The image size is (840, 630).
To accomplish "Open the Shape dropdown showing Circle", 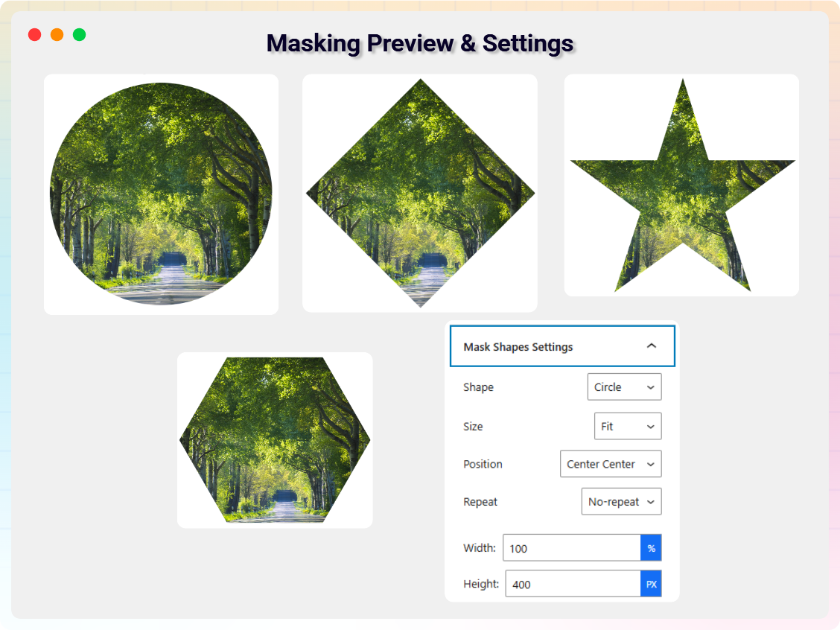I will click(x=624, y=387).
